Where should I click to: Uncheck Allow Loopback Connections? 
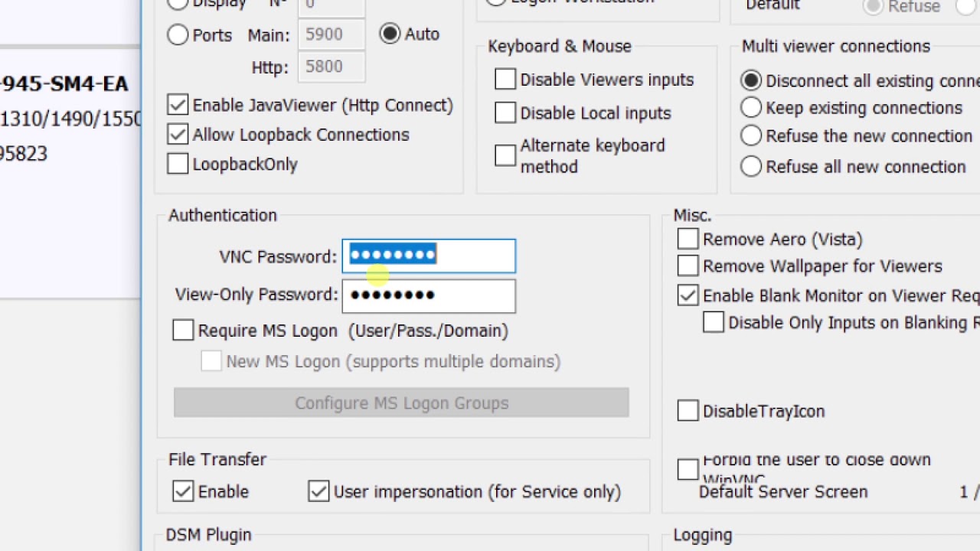[178, 135]
